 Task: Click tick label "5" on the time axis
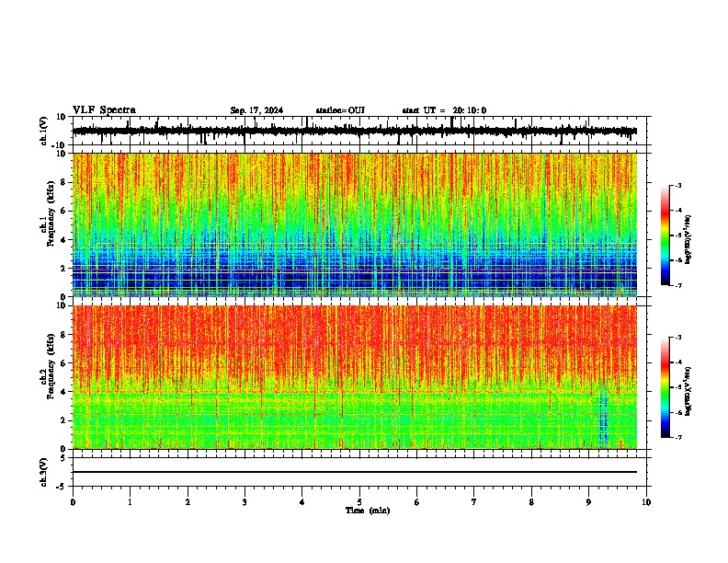point(359,502)
